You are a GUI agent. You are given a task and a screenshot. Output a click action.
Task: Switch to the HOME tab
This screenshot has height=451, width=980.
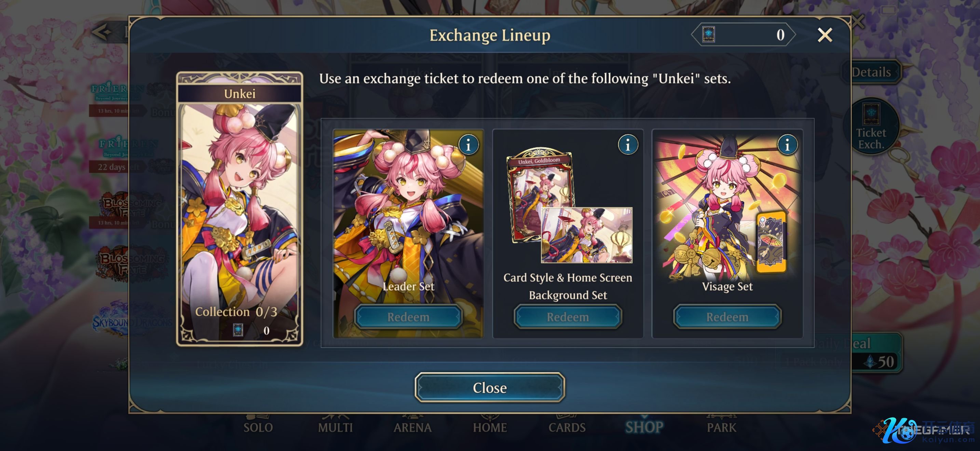tap(490, 427)
